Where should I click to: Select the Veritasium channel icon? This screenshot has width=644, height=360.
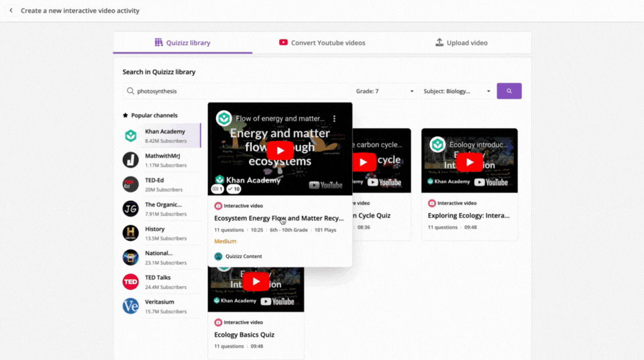(x=131, y=306)
